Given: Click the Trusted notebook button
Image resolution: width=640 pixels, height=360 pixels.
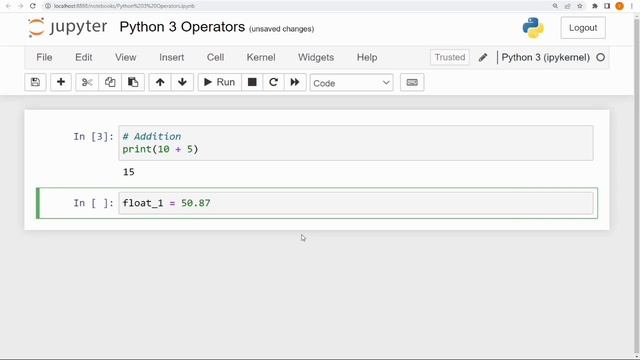Looking at the screenshot, I should click(450, 58).
